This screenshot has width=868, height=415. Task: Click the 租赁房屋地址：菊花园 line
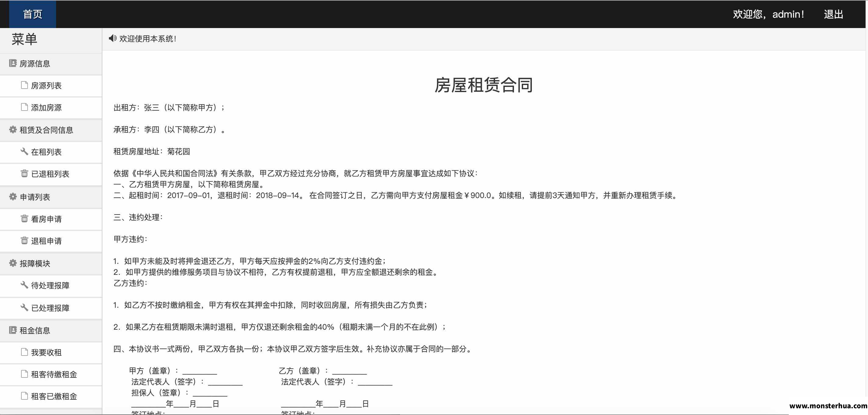[x=152, y=151]
